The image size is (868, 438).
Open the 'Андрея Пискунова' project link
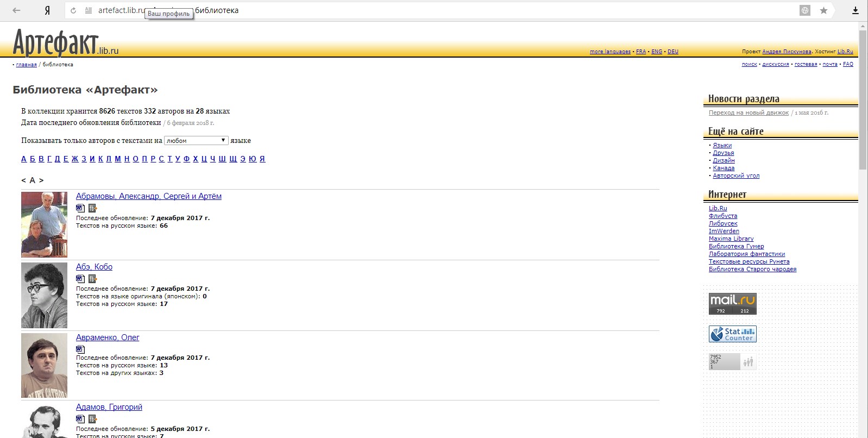coord(787,52)
